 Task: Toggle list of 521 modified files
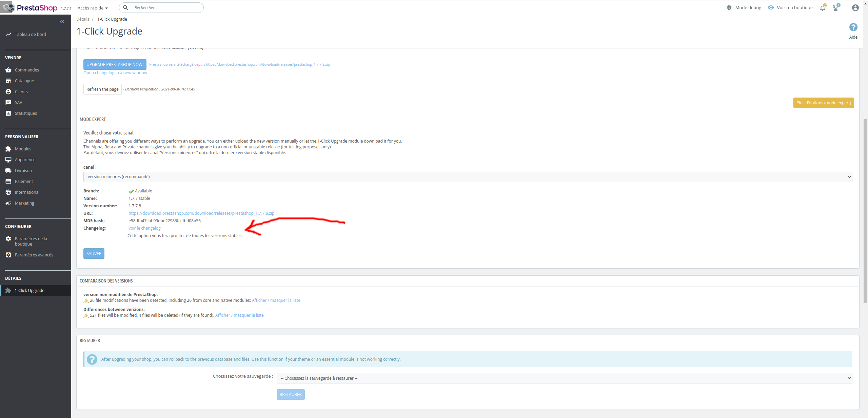pyautogui.click(x=239, y=315)
